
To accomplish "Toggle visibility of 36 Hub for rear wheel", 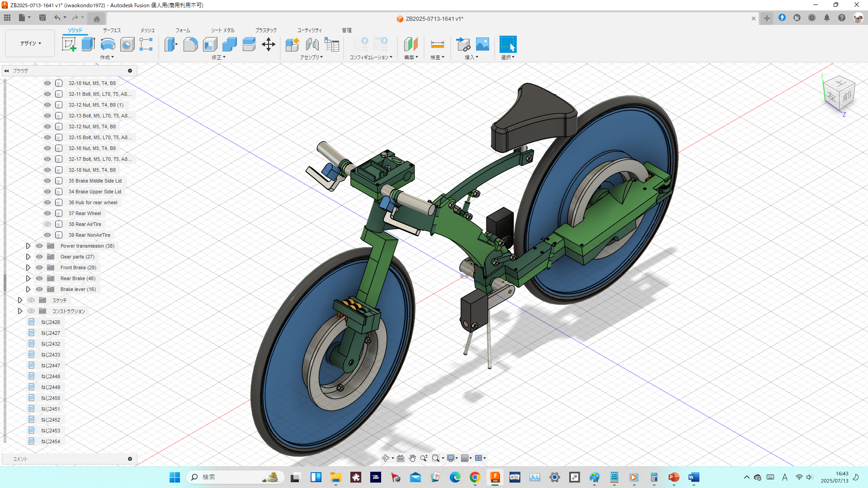I will click(47, 202).
